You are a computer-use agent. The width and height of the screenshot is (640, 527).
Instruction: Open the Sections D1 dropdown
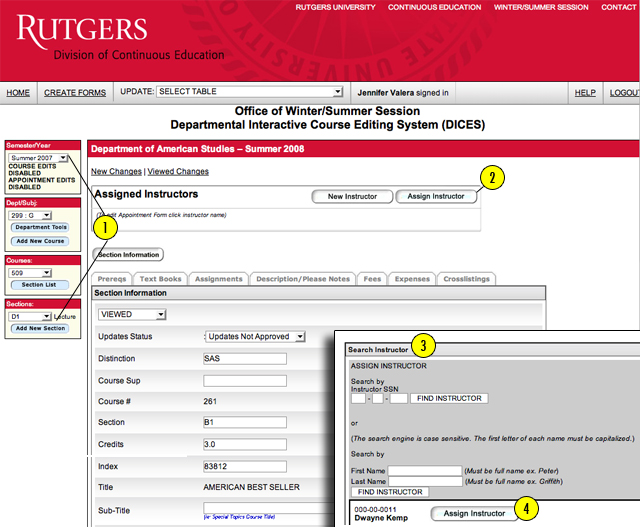point(29,316)
